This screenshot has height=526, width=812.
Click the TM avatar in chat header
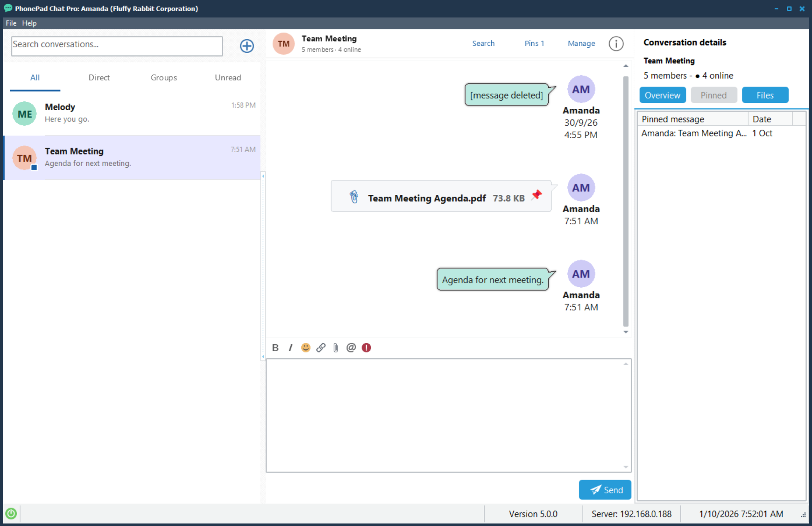tap(283, 43)
